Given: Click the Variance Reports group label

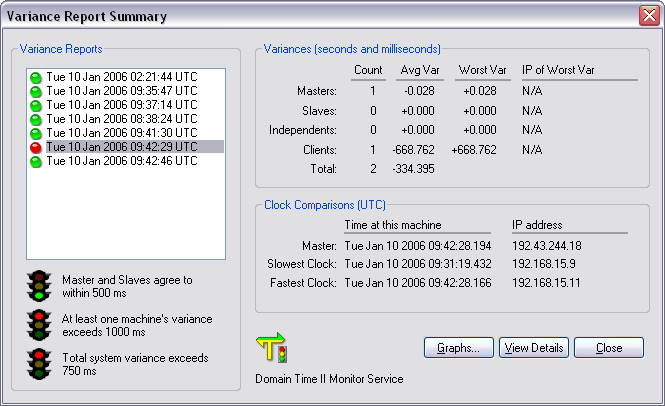Looking at the screenshot, I should click(61, 49).
